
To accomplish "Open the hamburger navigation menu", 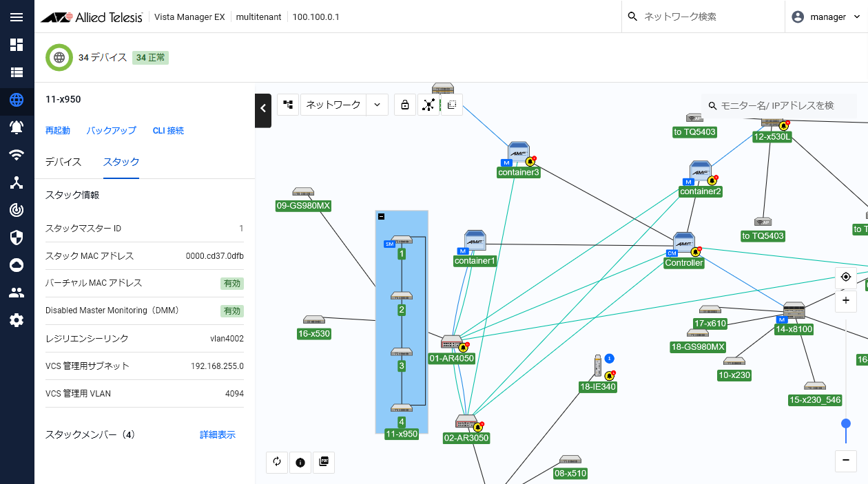I will click(x=17, y=17).
